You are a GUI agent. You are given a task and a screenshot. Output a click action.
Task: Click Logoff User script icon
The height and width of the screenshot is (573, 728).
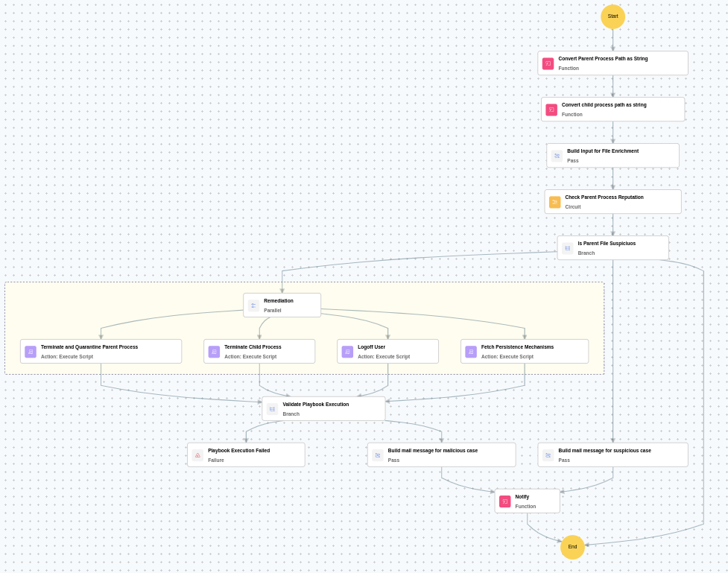point(347,352)
